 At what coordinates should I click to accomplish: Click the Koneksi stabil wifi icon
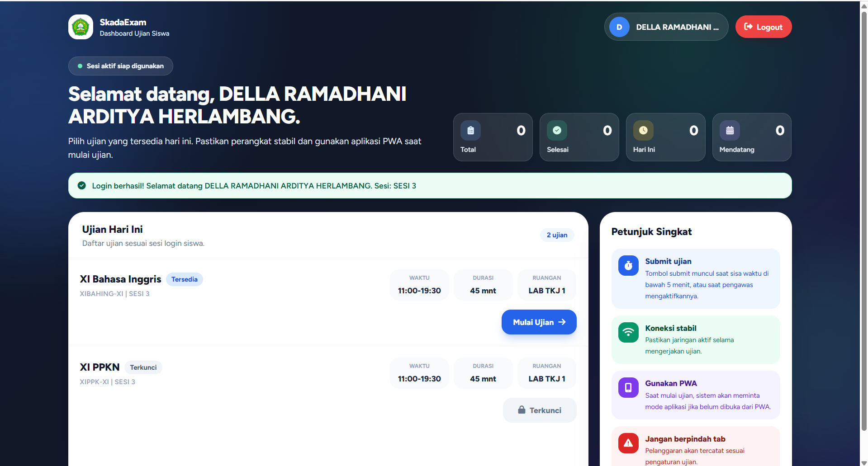[x=628, y=332]
